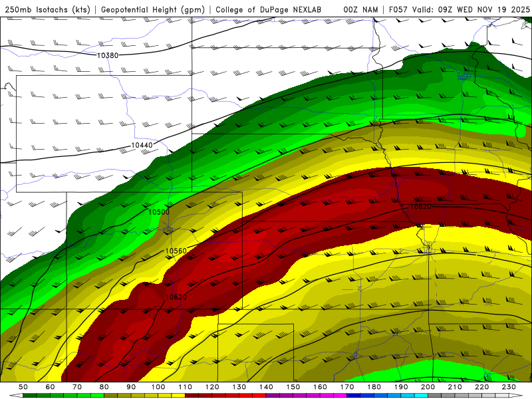
Task: Click the 70 value on the legend
Action: tap(77, 387)
